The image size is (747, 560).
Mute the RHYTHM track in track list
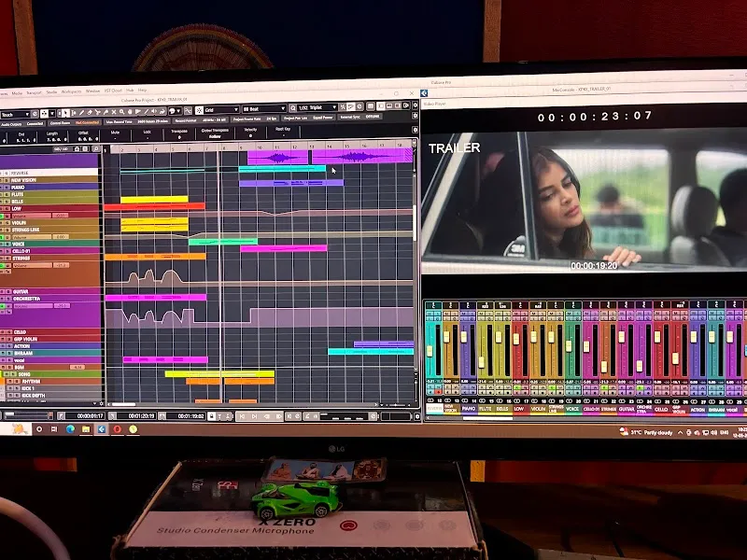point(10,382)
